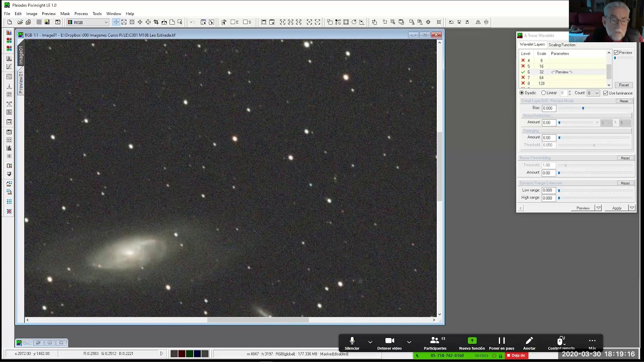Open the RGB channel dropdown
644x362 pixels.
pos(88,22)
